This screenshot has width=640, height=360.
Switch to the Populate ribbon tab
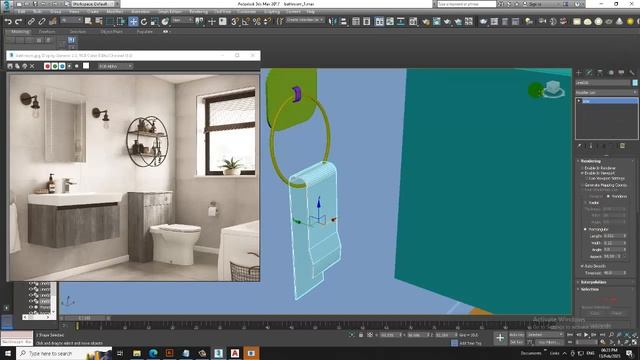pos(145,31)
